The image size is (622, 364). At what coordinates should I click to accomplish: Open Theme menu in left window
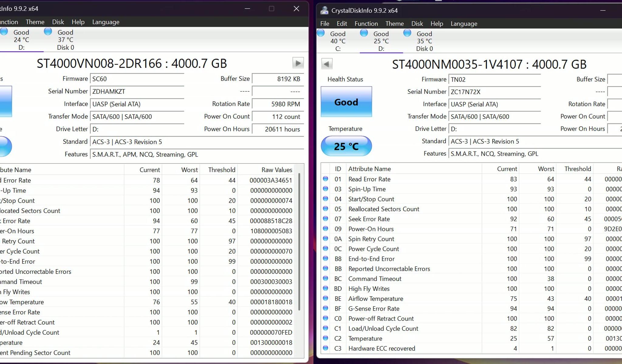(x=35, y=22)
